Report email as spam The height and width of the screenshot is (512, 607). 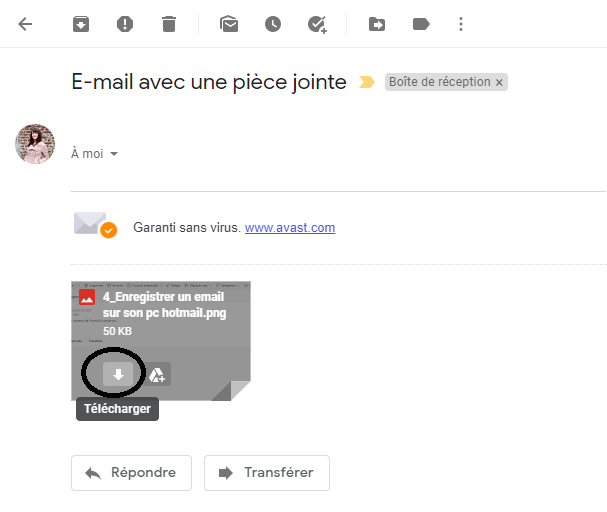(x=125, y=24)
